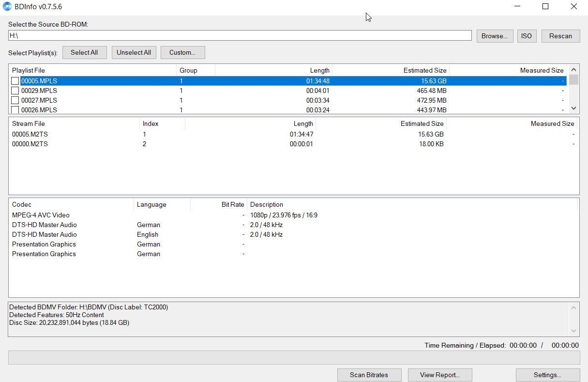Click the Disc Size text line
This screenshot has width=588, height=382.
[69, 322]
